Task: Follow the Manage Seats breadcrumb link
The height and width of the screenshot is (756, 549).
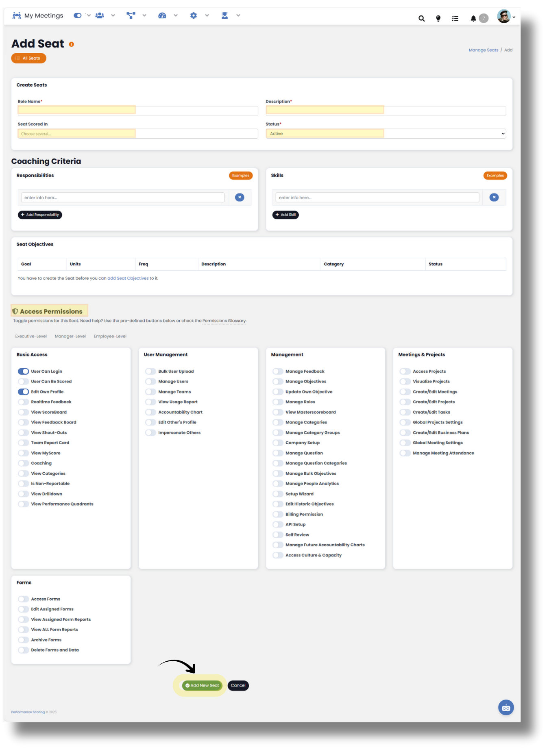Action: 484,50
